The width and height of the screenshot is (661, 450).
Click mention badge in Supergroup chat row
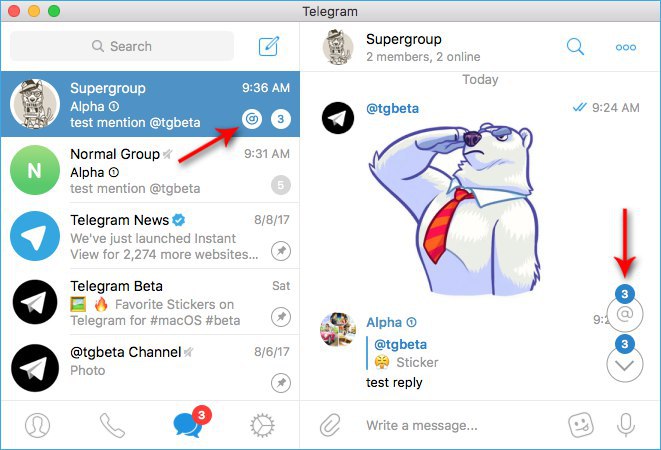pyautogui.click(x=252, y=119)
